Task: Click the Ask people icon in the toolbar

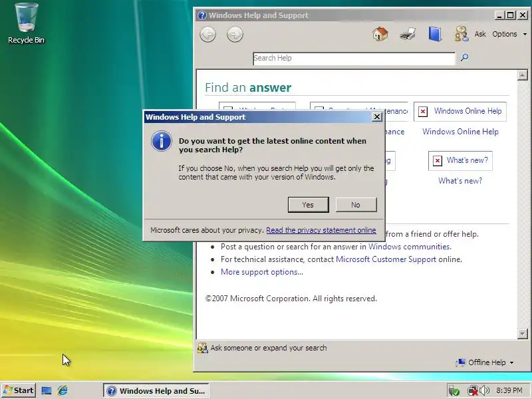Action: click(x=461, y=34)
